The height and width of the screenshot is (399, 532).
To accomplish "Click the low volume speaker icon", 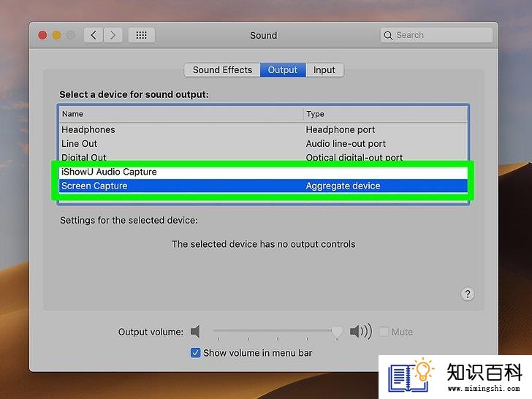I will (195, 331).
